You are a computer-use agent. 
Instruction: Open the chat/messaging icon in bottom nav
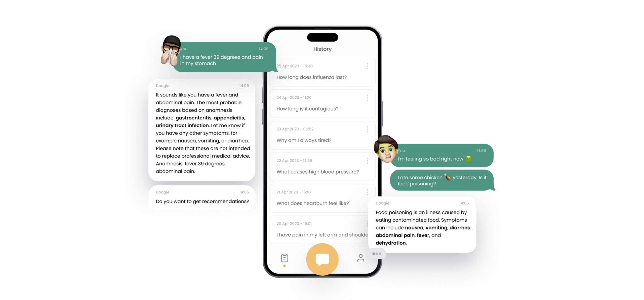323,258
